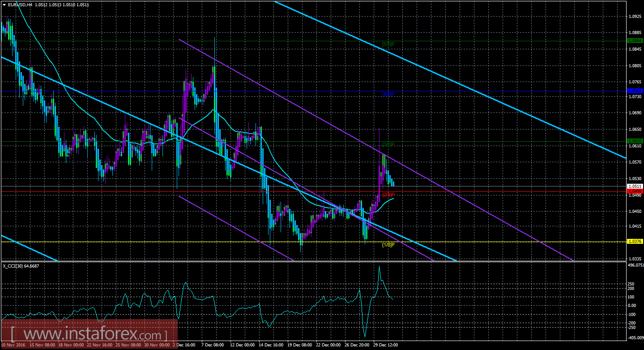The image size is (644, 350).
Task: Click 1.0845 on the price scale
Action: point(635,49)
